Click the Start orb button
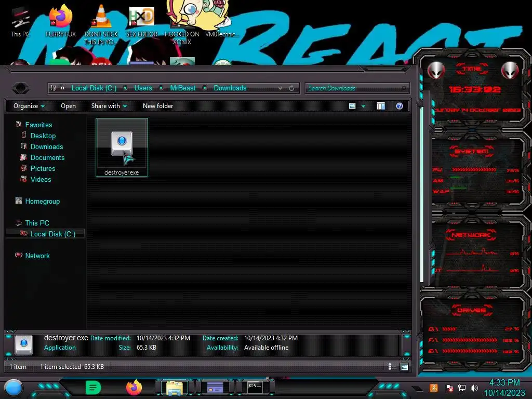Image resolution: width=532 pixels, height=399 pixels. pyautogui.click(x=14, y=388)
